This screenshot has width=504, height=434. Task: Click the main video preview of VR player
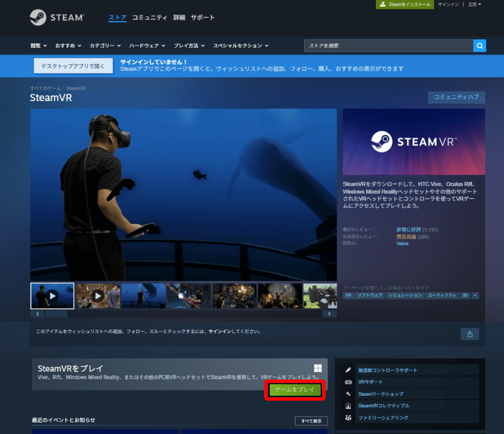[x=183, y=195]
